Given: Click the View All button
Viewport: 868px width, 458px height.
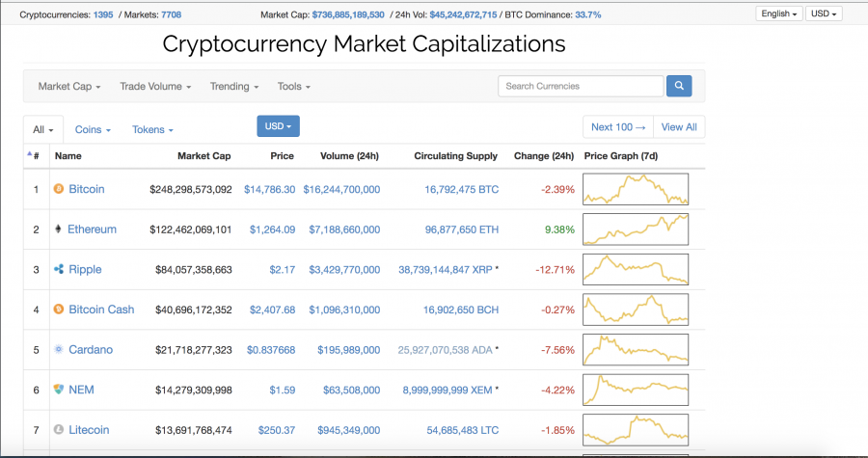Looking at the screenshot, I should click(x=679, y=126).
